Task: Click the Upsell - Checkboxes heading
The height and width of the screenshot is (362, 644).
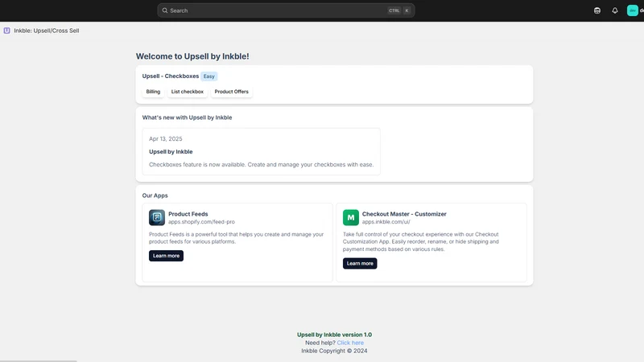Action: 171,76
